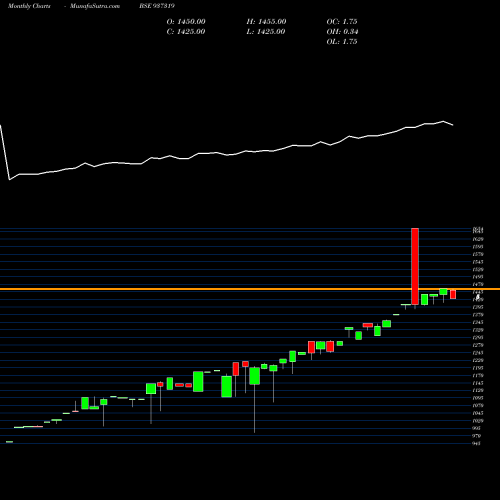Select the high value 'H: 1455.00'
The image size is (500, 500).
point(266,22)
